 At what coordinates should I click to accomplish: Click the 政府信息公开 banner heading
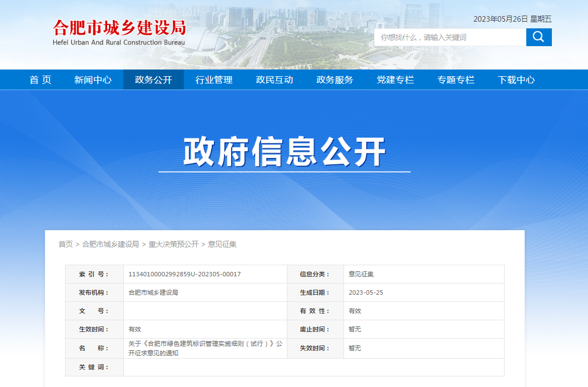point(285,151)
